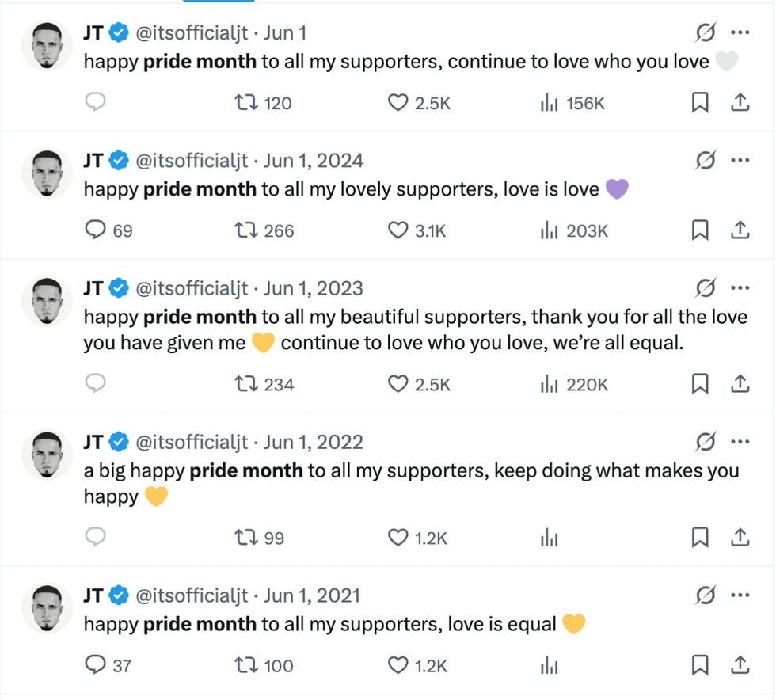The height and width of the screenshot is (700, 776).
Task: Click JT's avatar on the top tweet
Action: [48, 45]
